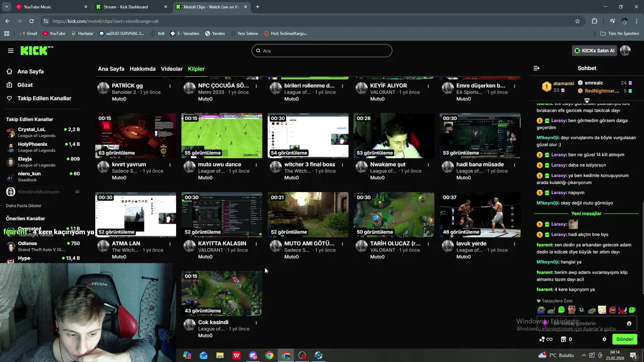Expand the chat leaderboard arrow
The width and height of the screenshot is (644, 362).
coord(587,101)
